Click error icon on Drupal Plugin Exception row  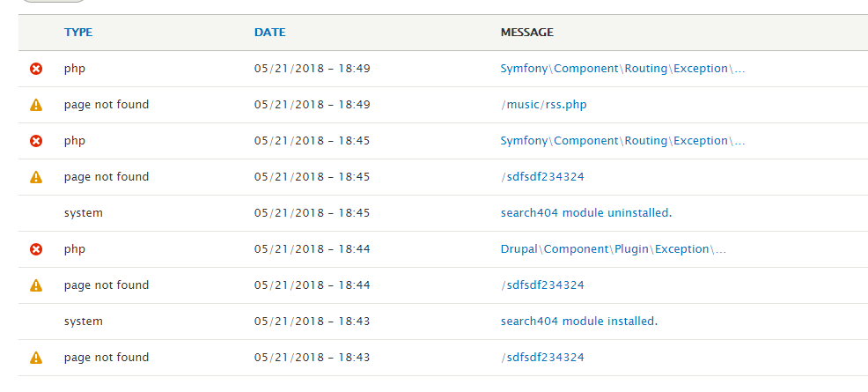pos(36,249)
